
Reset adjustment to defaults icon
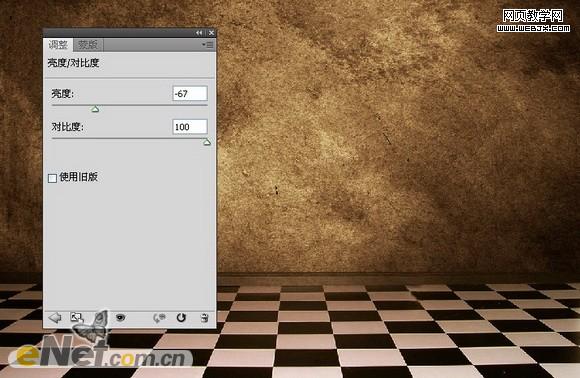181,317
